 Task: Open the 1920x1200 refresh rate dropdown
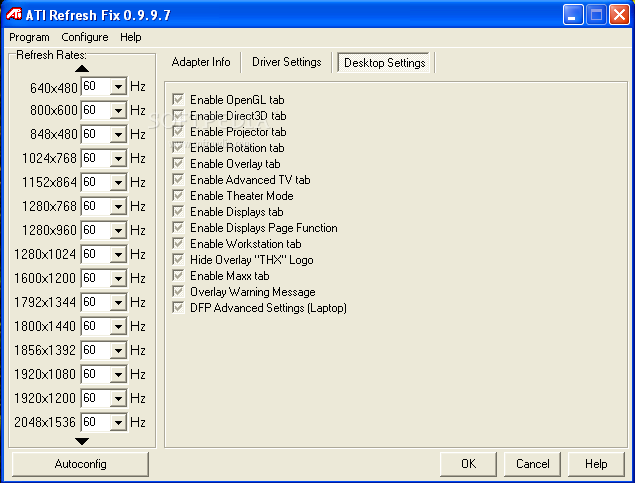pyautogui.click(x=118, y=398)
